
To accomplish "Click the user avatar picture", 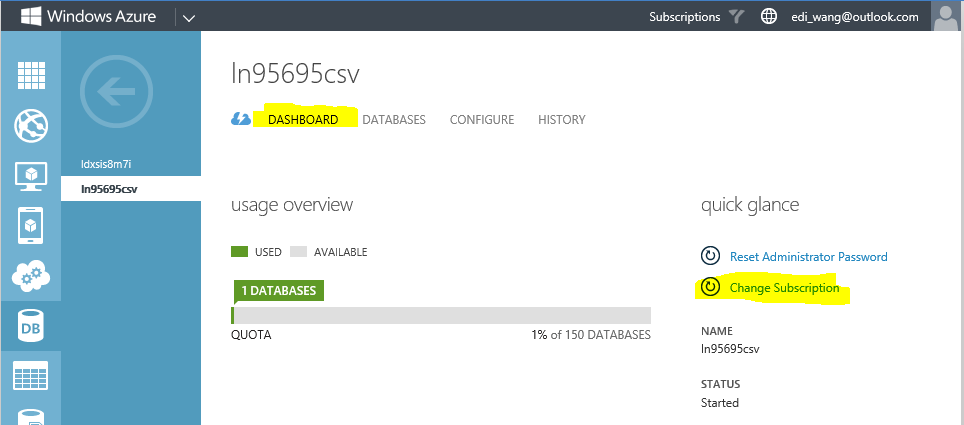I will point(947,16).
